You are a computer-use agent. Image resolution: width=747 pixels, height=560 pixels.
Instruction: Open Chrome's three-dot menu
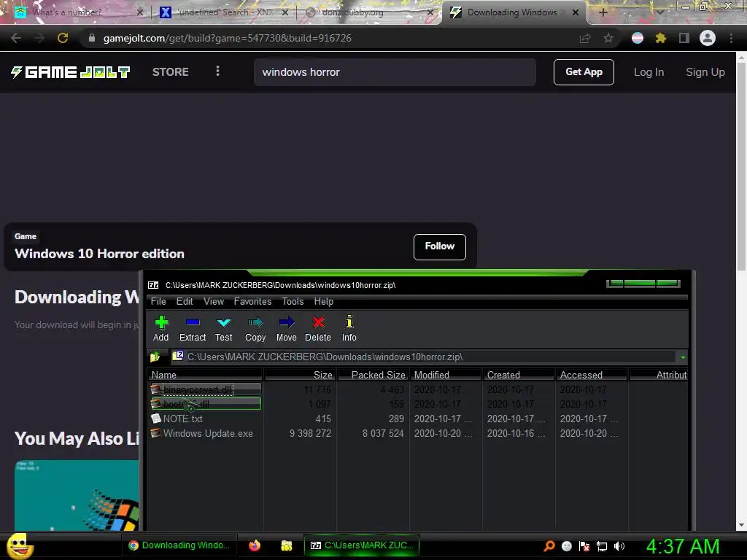[x=731, y=38]
